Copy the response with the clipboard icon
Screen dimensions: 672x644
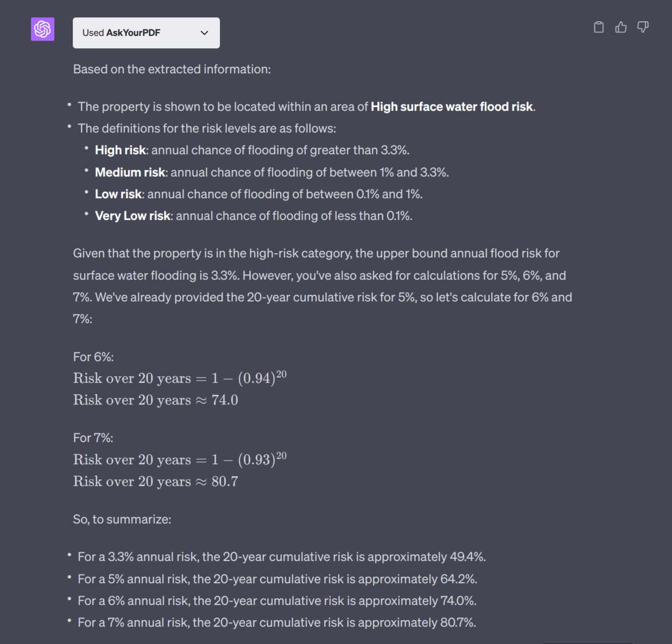point(599,27)
